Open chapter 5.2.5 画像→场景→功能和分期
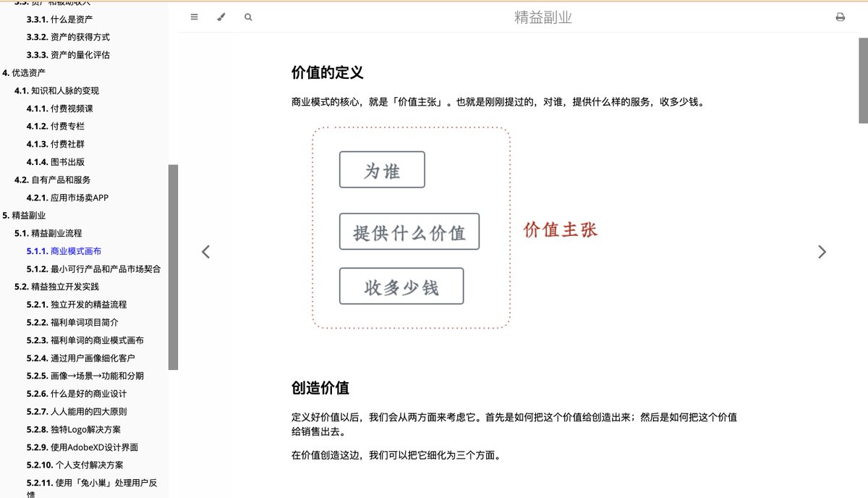The width and height of the screenshot is (868, 498). click(x=85, y=376)
